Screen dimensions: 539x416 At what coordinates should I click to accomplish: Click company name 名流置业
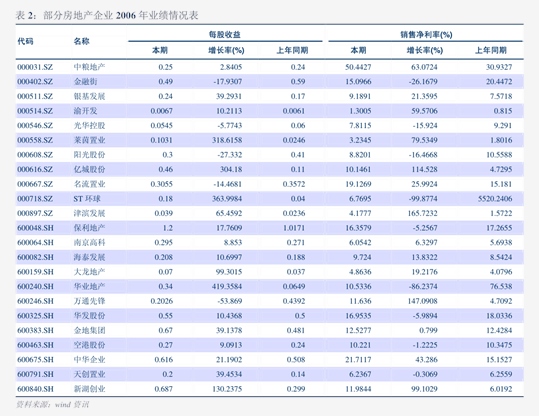coord(89,184)
